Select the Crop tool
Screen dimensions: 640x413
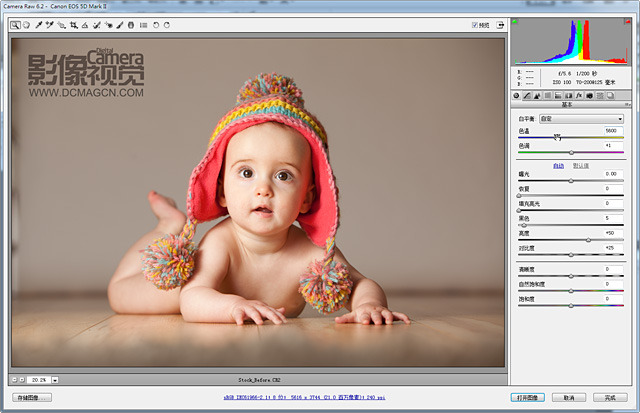point(73,25)
